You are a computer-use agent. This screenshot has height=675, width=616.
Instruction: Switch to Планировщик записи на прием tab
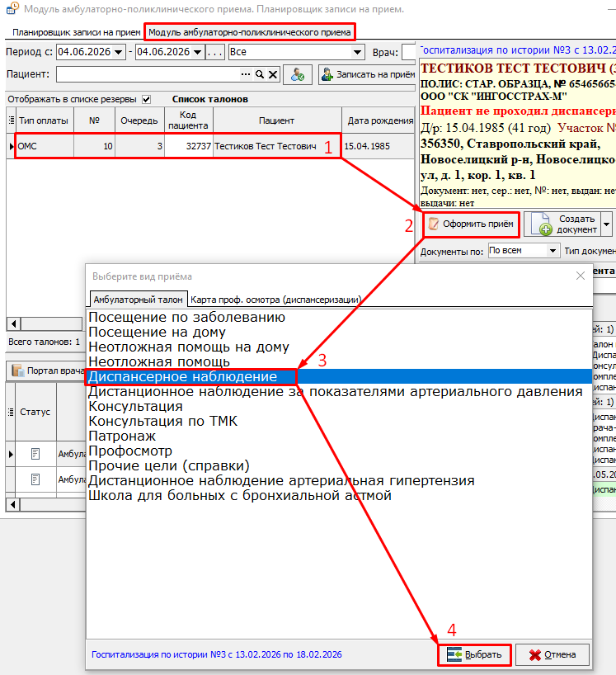coord(76,32)
